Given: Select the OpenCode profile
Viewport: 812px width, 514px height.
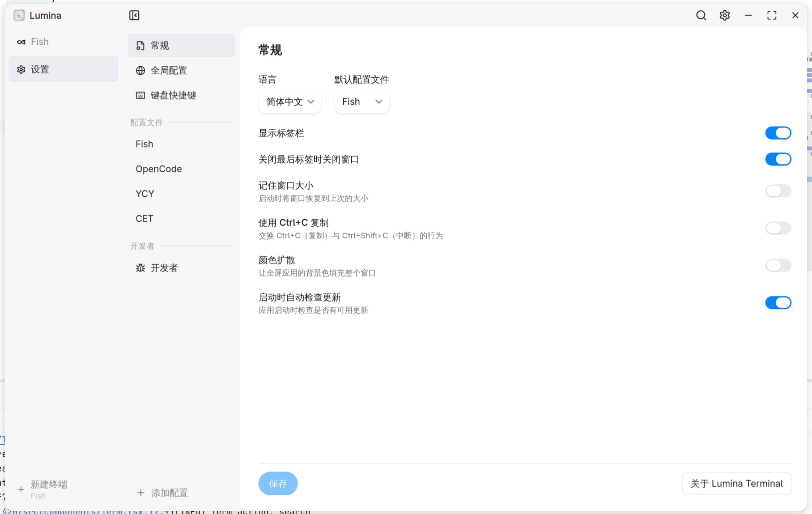Looking at the screenshot, I should pos(181,169).
